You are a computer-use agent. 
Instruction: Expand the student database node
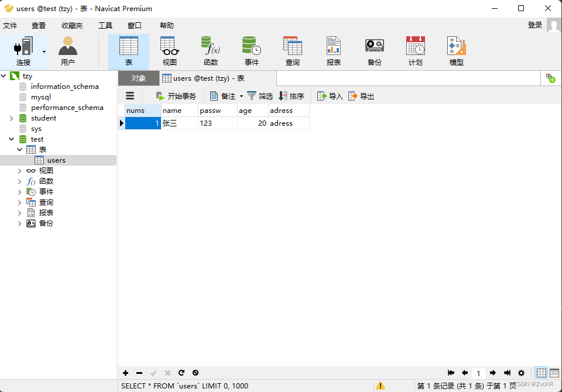coord(12,118)
